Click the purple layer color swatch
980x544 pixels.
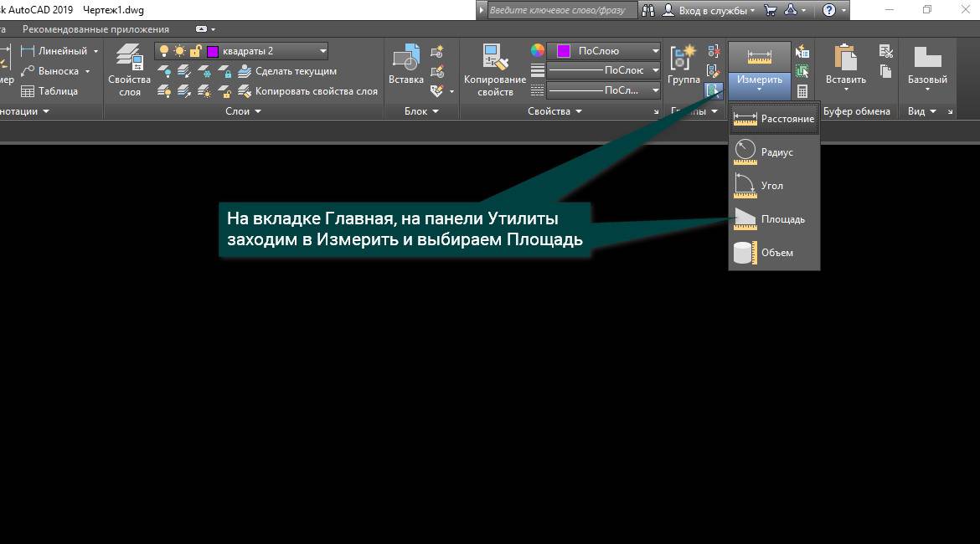point(213,51)
